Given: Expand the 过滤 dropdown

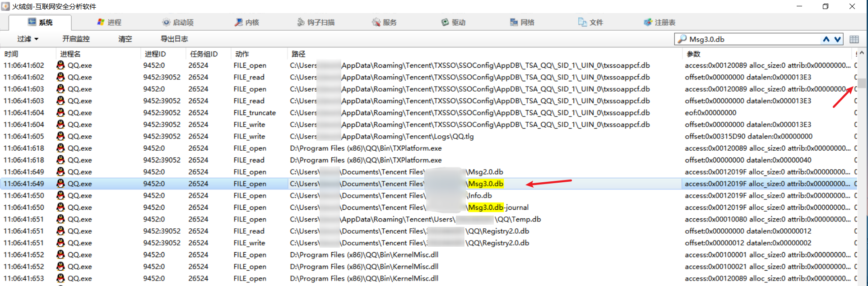Looking at the screenshot, I should point(28,39).
